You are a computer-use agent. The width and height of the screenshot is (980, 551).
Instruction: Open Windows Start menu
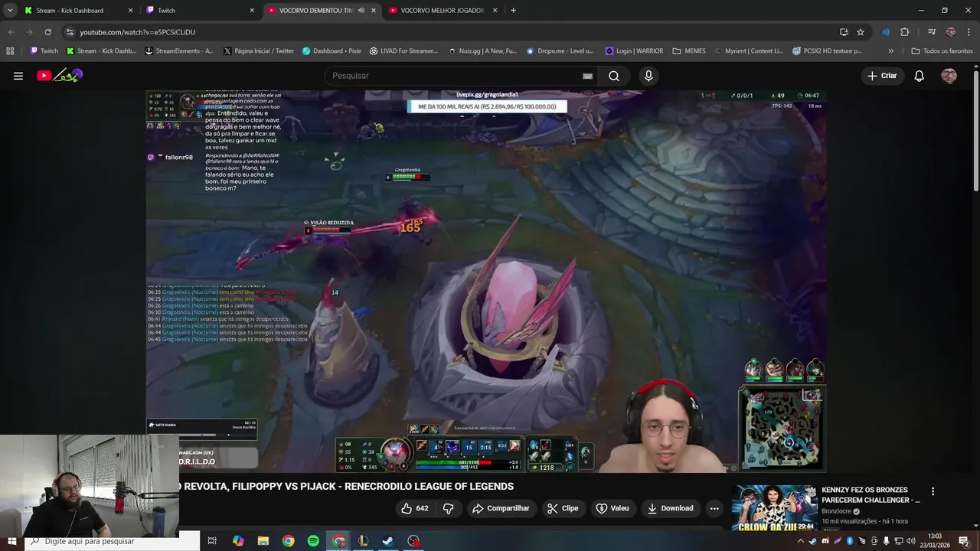tap(11, 541)
